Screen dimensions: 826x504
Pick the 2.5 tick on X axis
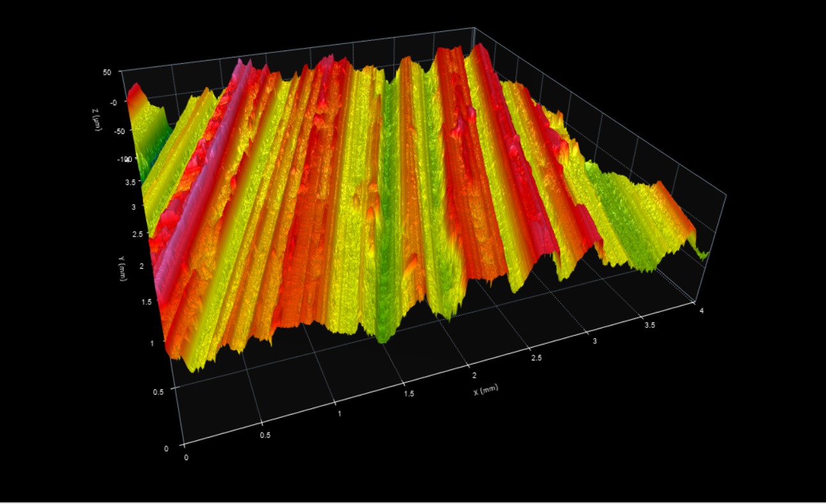536,359
